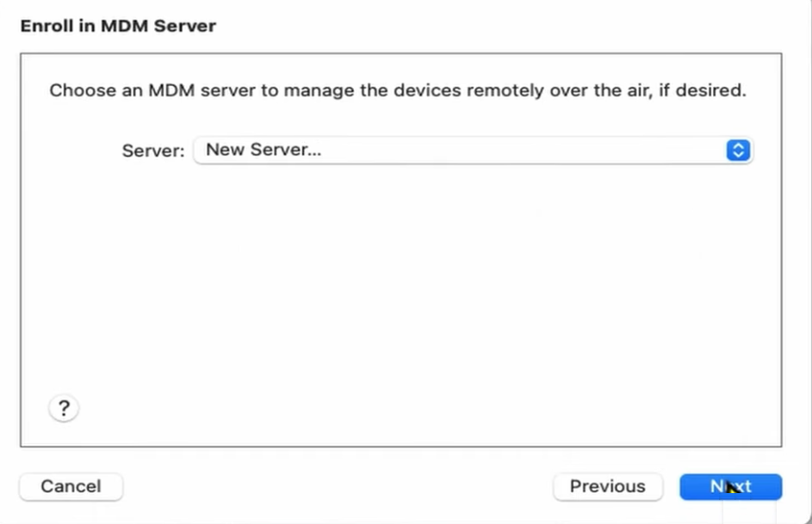Click the blue up-down chevron on the Server dropdown
Viewport: 812px width, 524px height.
click(738, 150)
